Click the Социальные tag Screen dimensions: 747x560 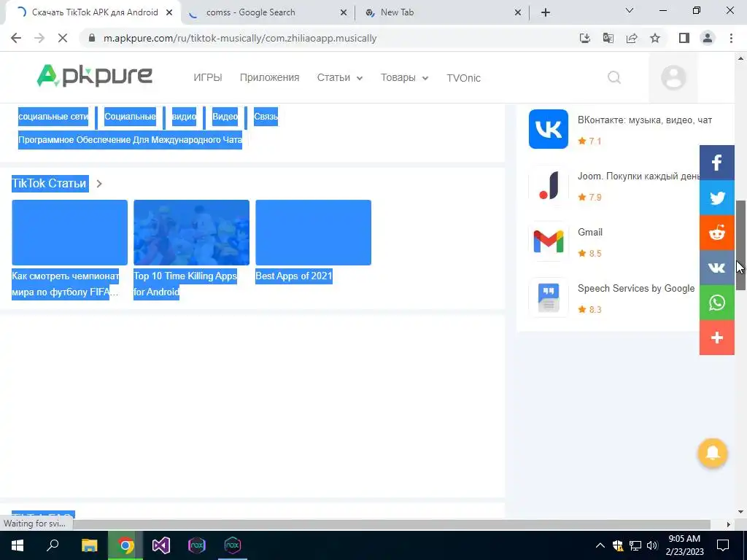[x=130, y=116]
